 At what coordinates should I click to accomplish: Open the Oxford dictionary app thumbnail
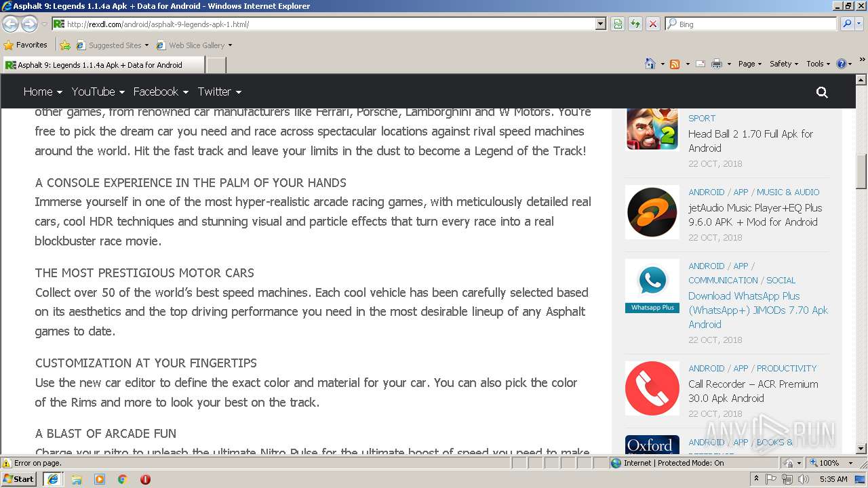[x=652, y=445]
